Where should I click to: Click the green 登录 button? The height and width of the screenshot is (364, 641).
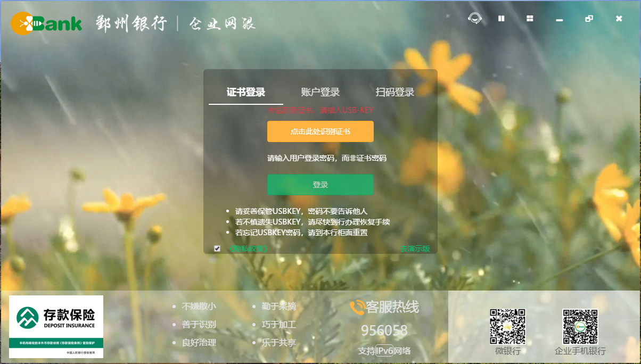[320, 185]
